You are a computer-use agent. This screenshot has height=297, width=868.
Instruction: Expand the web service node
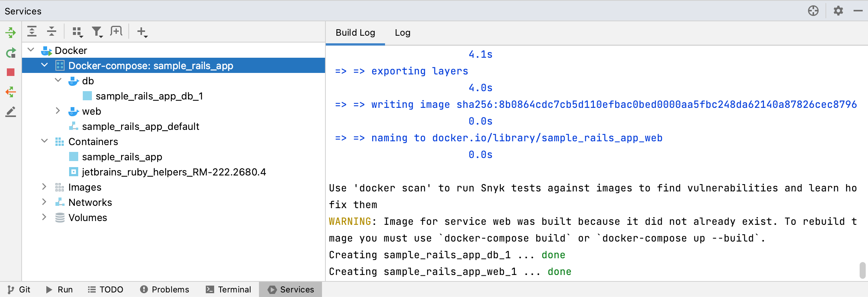pos(58,111)
